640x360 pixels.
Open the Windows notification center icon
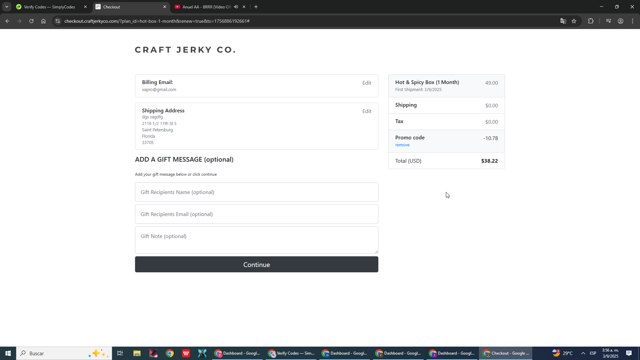(629, 353)
